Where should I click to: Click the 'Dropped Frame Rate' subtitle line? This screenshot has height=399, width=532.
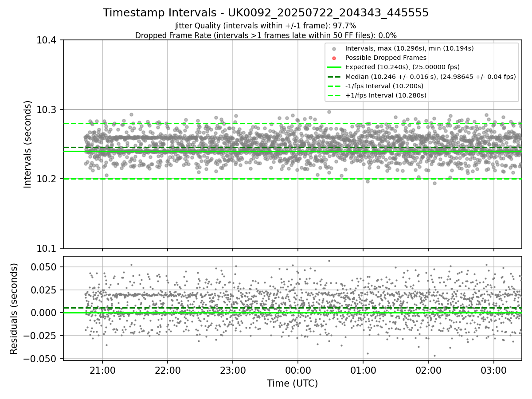click(x=266, y=35)
